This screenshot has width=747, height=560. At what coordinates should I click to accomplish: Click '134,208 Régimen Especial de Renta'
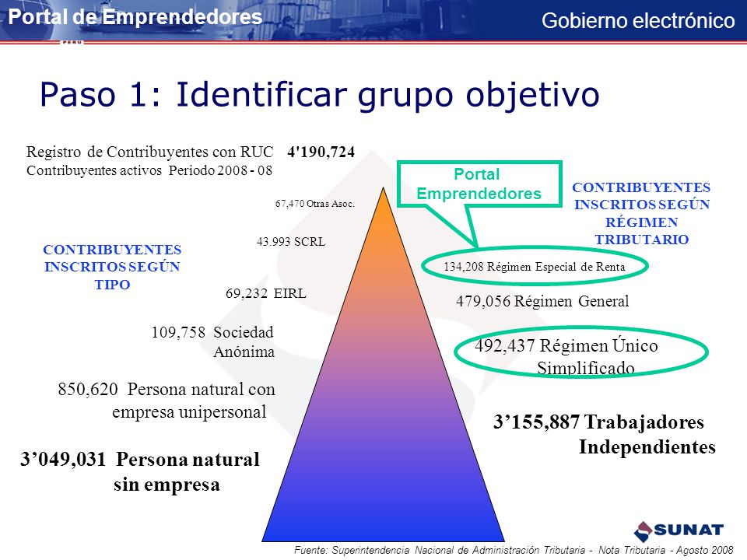(x=535, y=267)
